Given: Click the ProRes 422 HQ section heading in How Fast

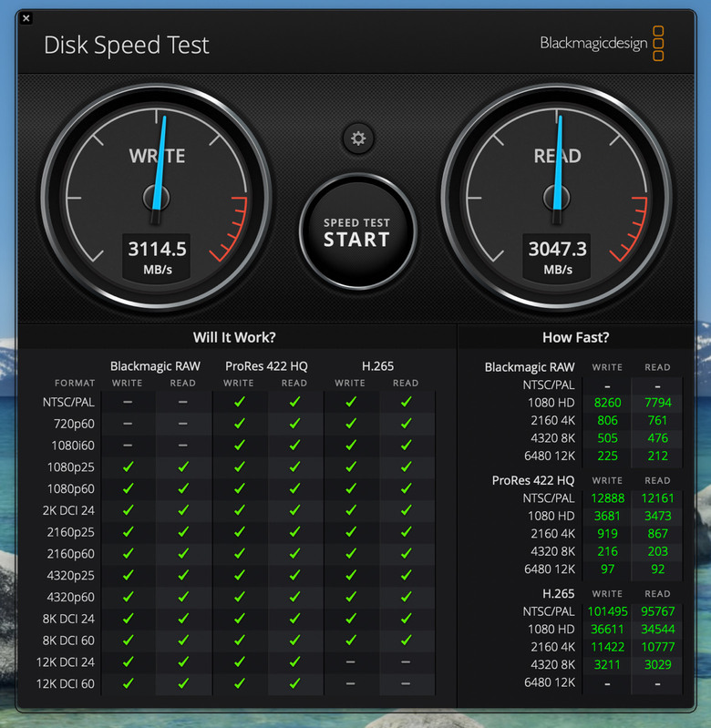Looking at the screenshot, I should [x=533, y=480].
